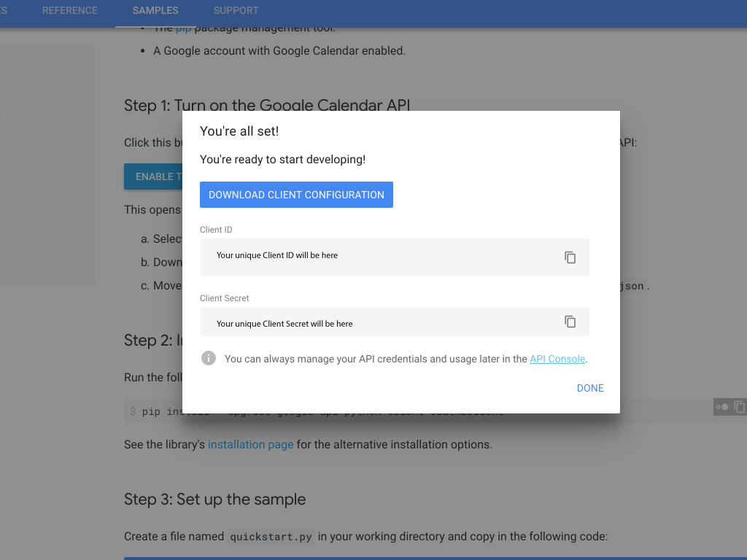Screen dimensions: 747x560
Task: Switch to the SAMPLES tab
Action: coord(155,10)
